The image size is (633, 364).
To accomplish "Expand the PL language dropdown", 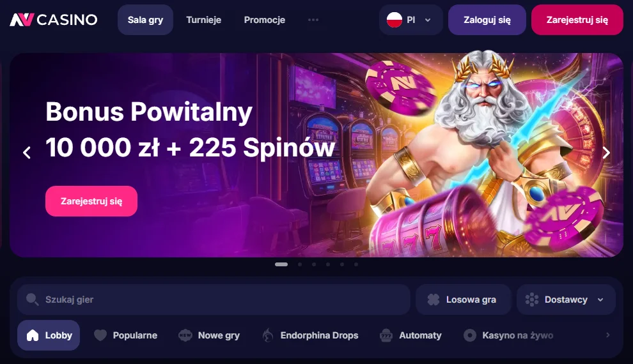I will point(410,20).
